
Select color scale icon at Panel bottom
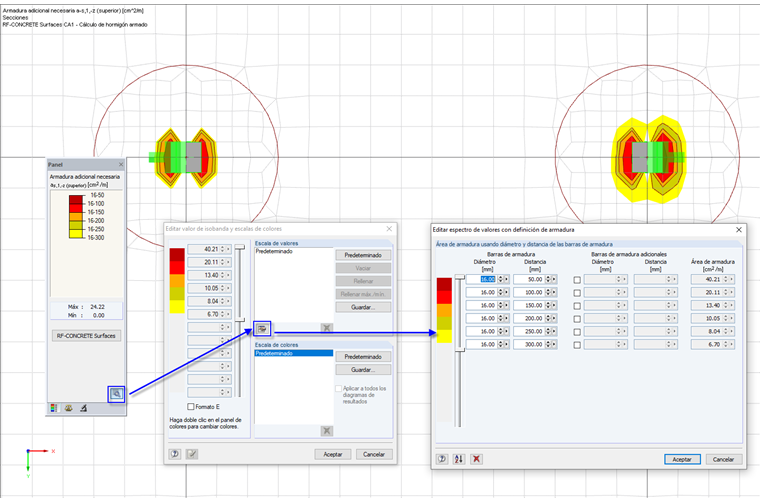coord(54,408)
